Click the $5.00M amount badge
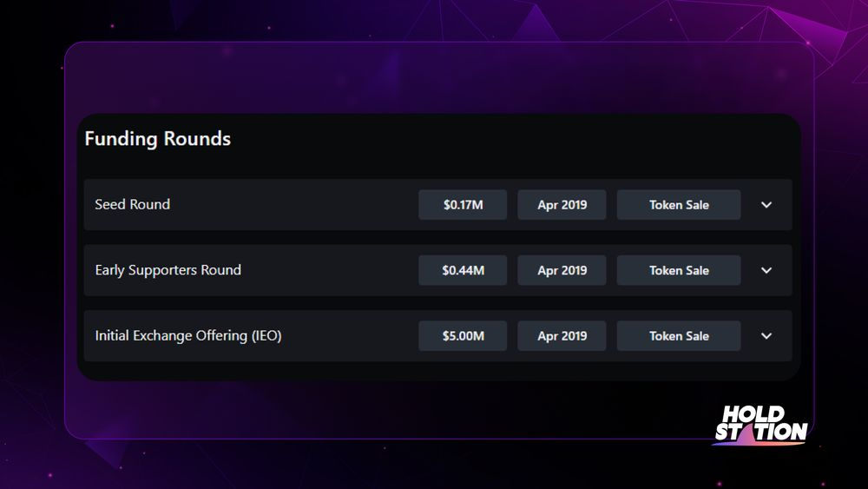The width and height of the screenshot is (868, 489). pyautogui.click(x=463, y=335)
